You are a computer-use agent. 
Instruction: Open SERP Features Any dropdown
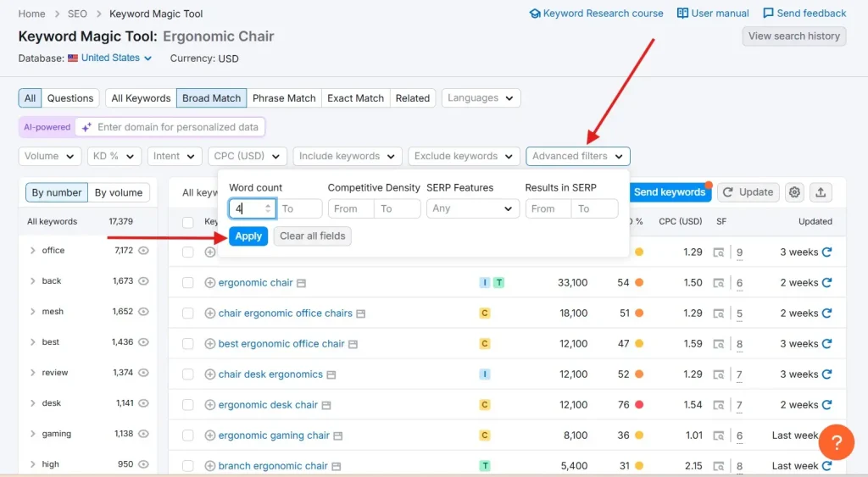[x=473, y=208]
